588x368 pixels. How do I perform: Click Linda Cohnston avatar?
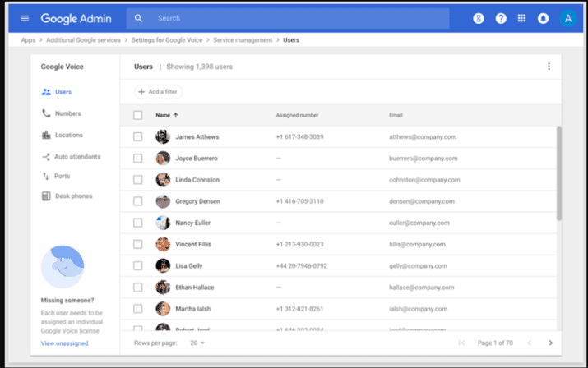(163, 180)
